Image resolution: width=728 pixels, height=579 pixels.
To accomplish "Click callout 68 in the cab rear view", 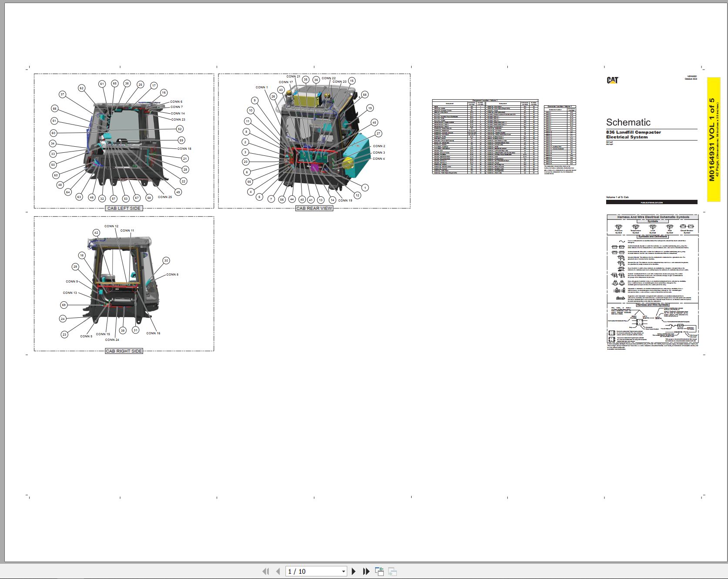I will 365,94.
